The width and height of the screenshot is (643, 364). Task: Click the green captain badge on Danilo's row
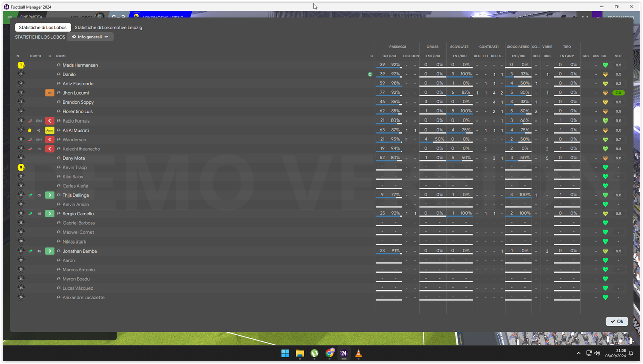pyautogui.click(x=370, y=74)
